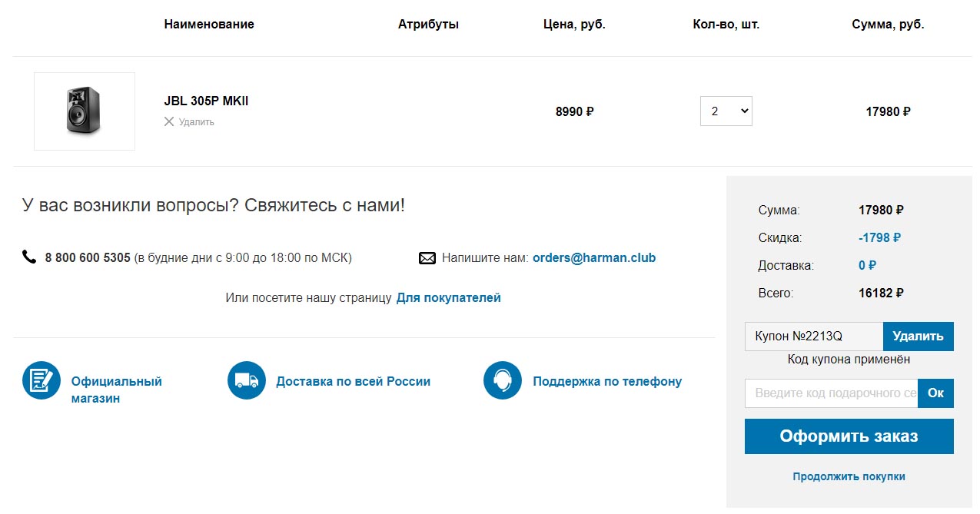
Task: Click the JBL 305P MKII product thumbnail
Action: 85,111
